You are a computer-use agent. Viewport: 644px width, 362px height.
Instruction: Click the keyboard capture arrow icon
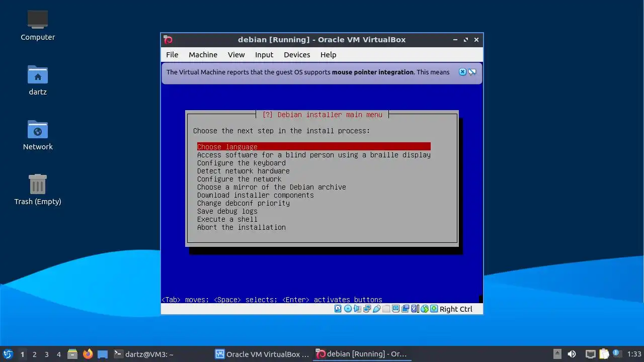coord(434,309)
